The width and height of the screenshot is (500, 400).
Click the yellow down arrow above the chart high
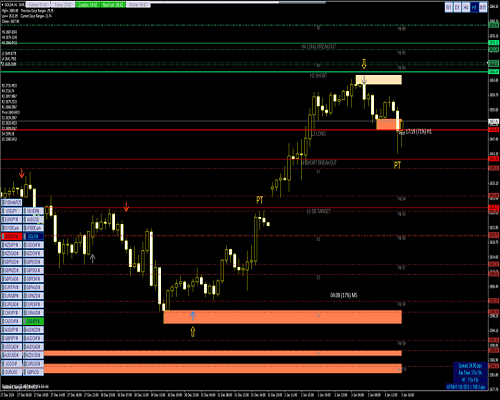click(364, 64)
